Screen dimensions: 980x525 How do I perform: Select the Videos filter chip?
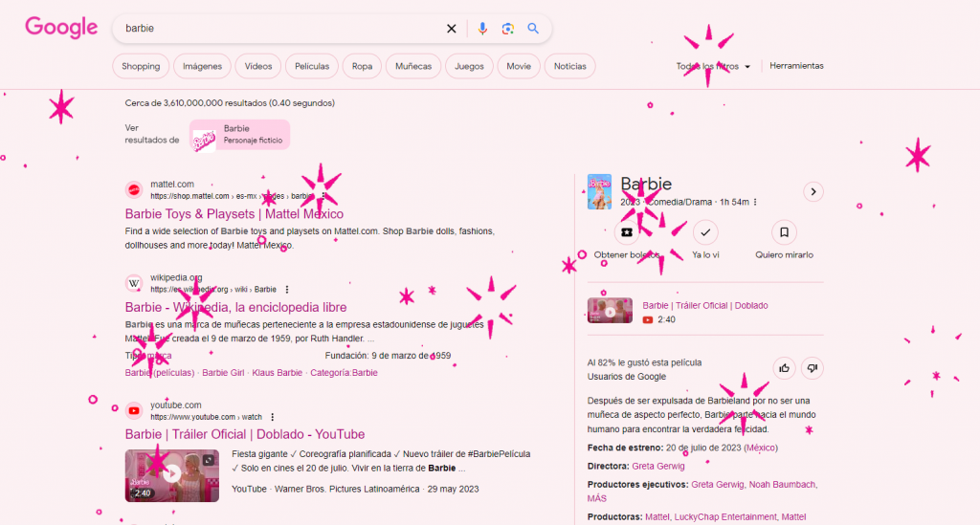tap(258, 66)
